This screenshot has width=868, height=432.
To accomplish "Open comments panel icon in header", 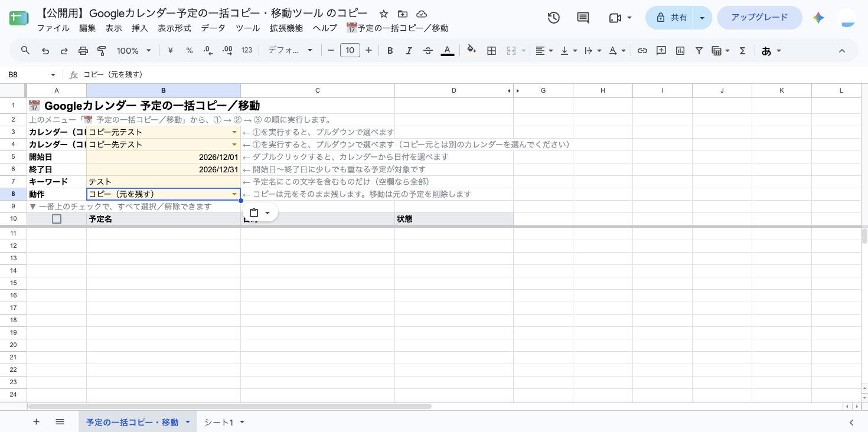I will click(583, 18).
